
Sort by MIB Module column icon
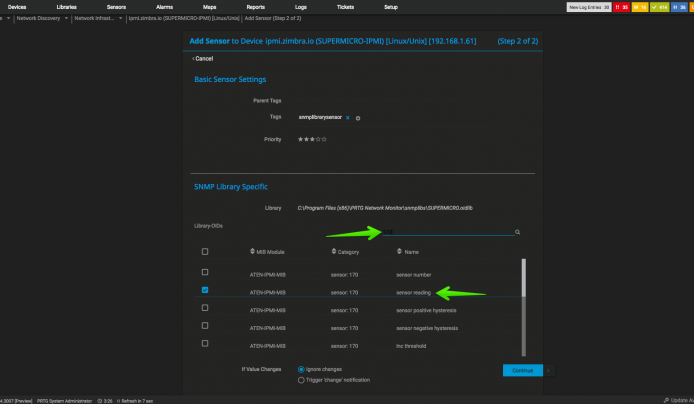[x=252, y=251]
